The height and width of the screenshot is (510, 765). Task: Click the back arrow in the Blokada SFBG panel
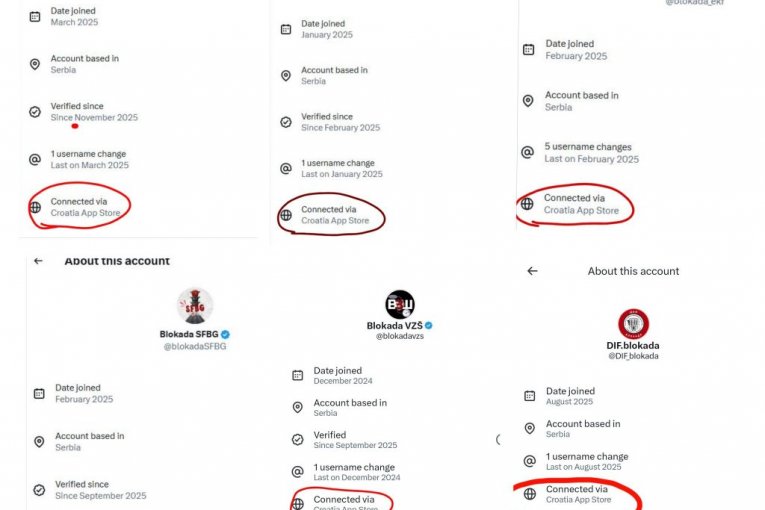tap(38, 261)
